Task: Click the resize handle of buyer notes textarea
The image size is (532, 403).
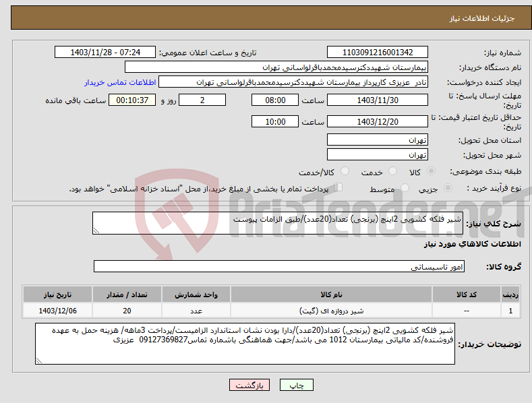Action: click(x=39, y=361)
